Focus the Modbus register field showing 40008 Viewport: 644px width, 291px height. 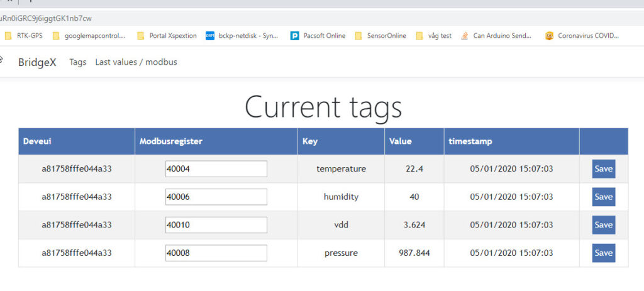216,253
